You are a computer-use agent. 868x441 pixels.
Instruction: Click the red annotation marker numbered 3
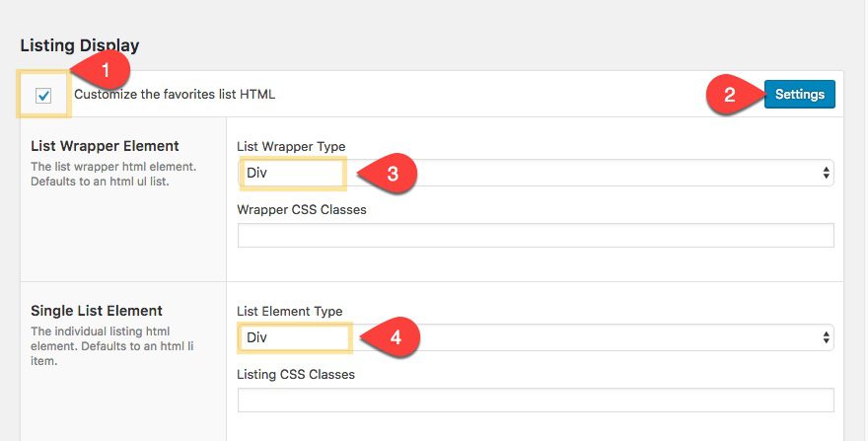coord(392,175)
